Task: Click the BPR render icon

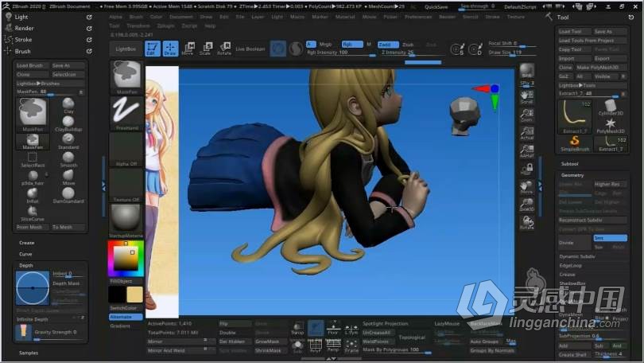Action: [527, 71]
